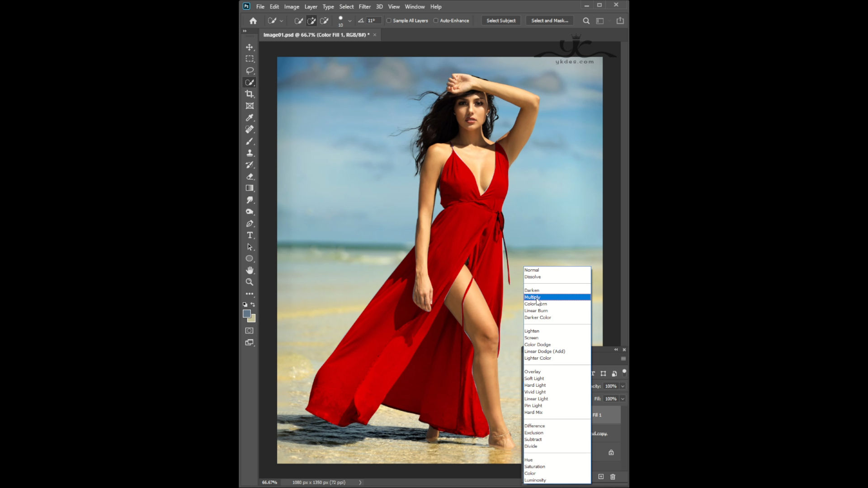The height and width of the screenshot is (488, 868).
Task: Enable Sample All Layers checkbox
Action: click(x=389, y=20)
